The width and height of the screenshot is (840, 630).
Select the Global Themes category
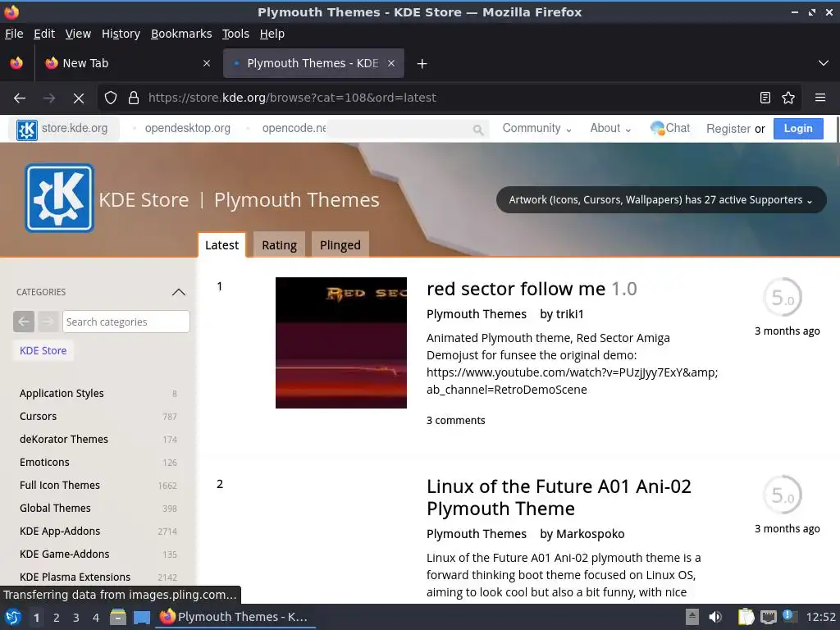(55, 508)
